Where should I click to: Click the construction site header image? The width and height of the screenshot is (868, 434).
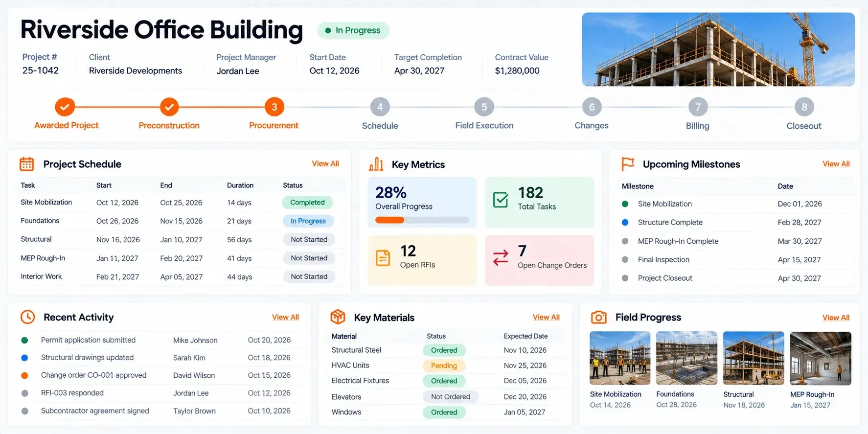718,49
